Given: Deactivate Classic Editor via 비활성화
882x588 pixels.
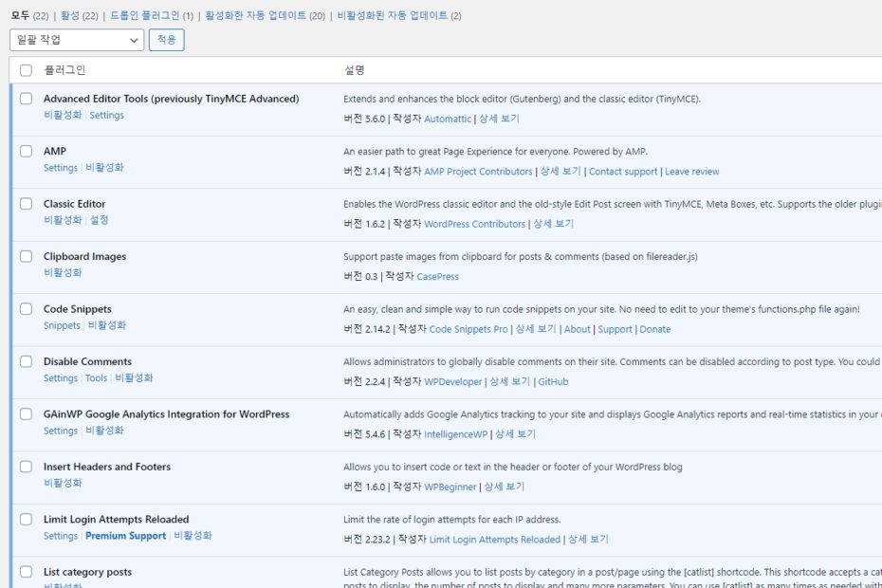Looking at the screenshot, I should click(63, 220).
